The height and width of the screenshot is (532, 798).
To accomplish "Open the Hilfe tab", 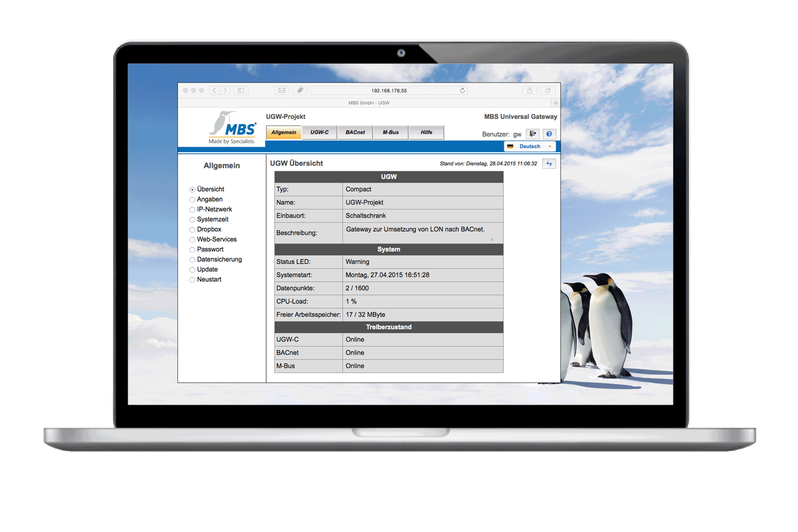I will click(426, 132).
